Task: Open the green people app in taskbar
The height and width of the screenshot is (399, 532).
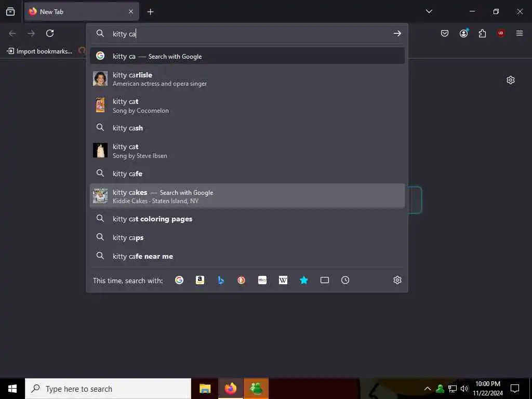Action: click(x=256, y=389)
